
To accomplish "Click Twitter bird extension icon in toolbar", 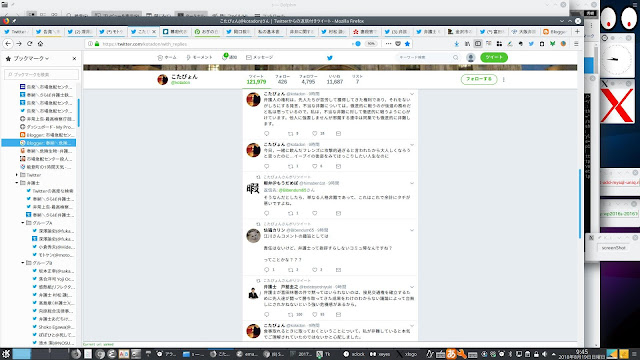I will pyautogui.click(x=531, y=44).
